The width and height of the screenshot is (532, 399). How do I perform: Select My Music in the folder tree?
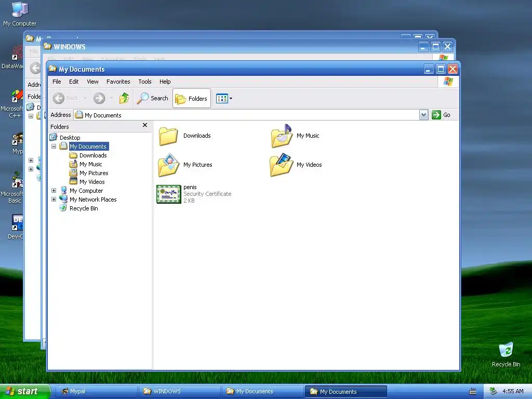(x=90, y=164)
